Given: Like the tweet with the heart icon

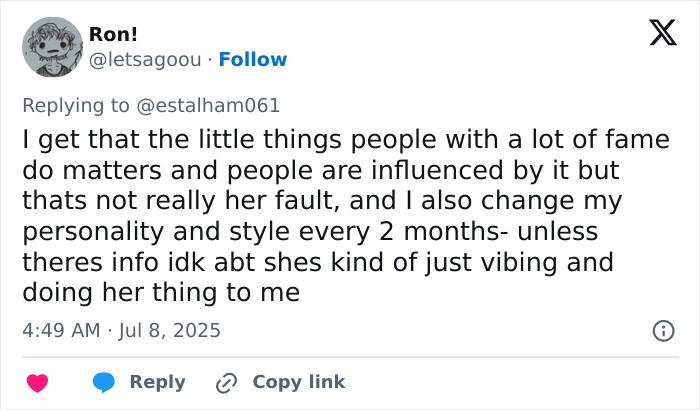Looking at the screenshot, I should [37, 382].
